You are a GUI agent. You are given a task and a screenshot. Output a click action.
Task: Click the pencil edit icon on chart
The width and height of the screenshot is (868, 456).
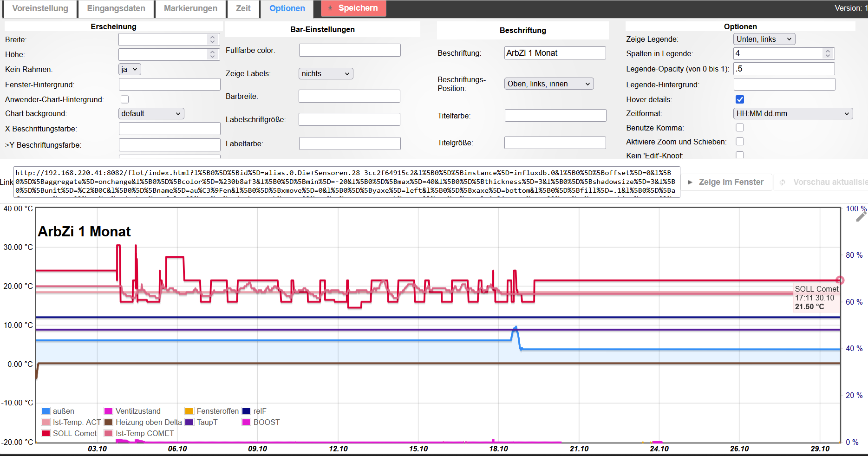(x=861, y=217)
